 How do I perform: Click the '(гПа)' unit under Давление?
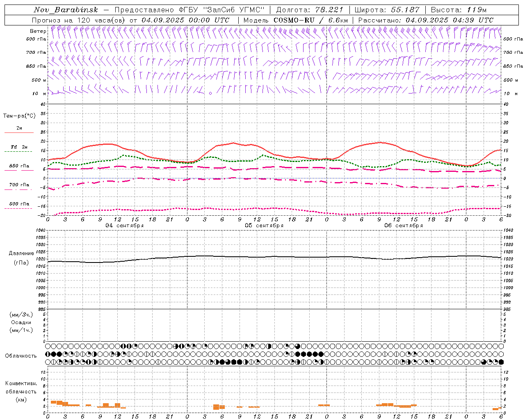[x=21, y=263]
